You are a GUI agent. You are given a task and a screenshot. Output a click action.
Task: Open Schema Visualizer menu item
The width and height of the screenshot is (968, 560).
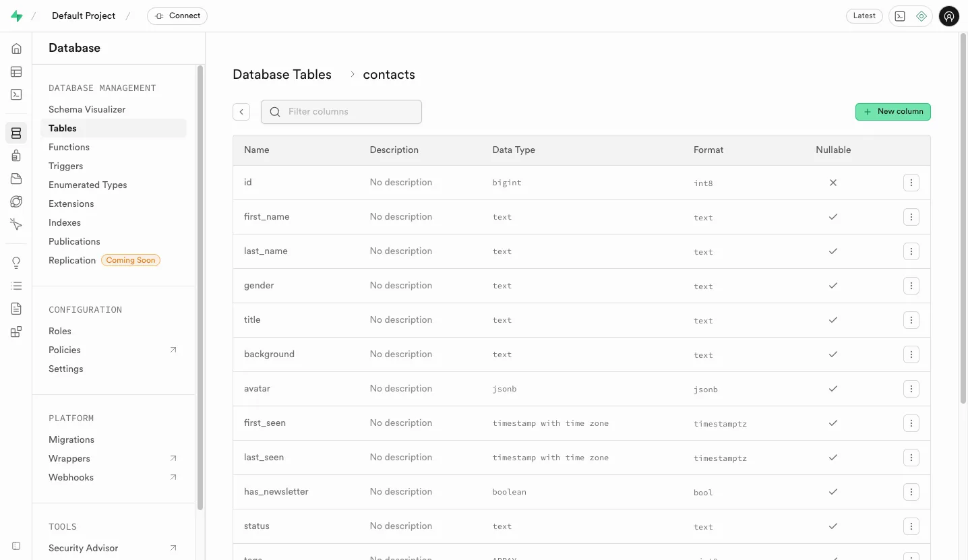pos(87,109)
